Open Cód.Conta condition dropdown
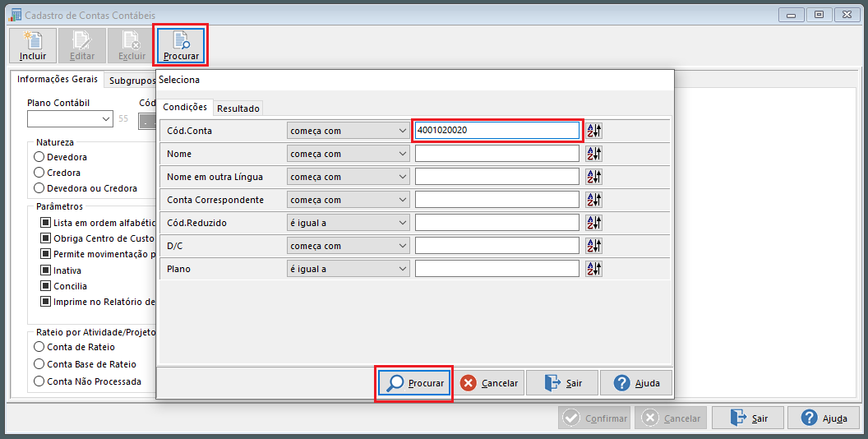 (x=349, y=131)
